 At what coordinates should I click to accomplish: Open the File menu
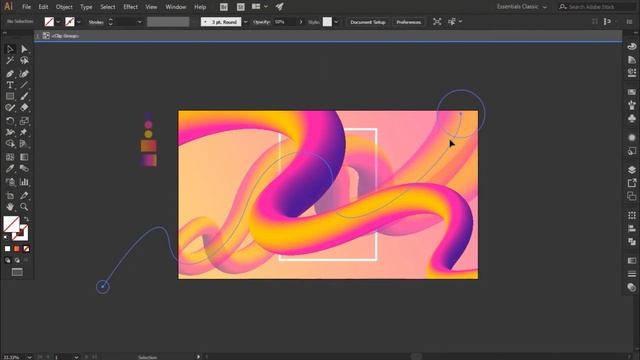pyautogui.click(x=26, y=7)
